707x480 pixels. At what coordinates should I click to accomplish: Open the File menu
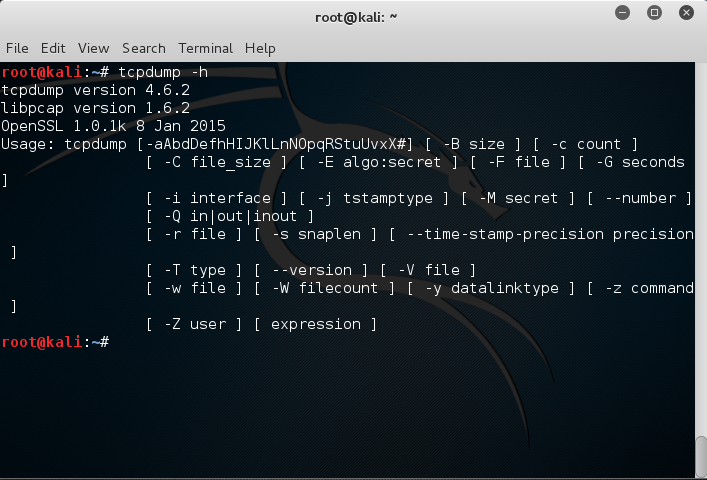tap(17, 48)
